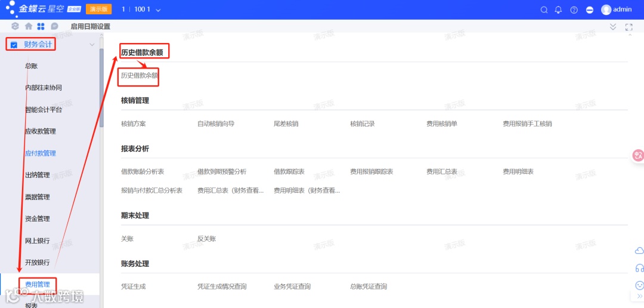
Task: Click the sidebar vertical scrollbar
Action: point(101,89)
